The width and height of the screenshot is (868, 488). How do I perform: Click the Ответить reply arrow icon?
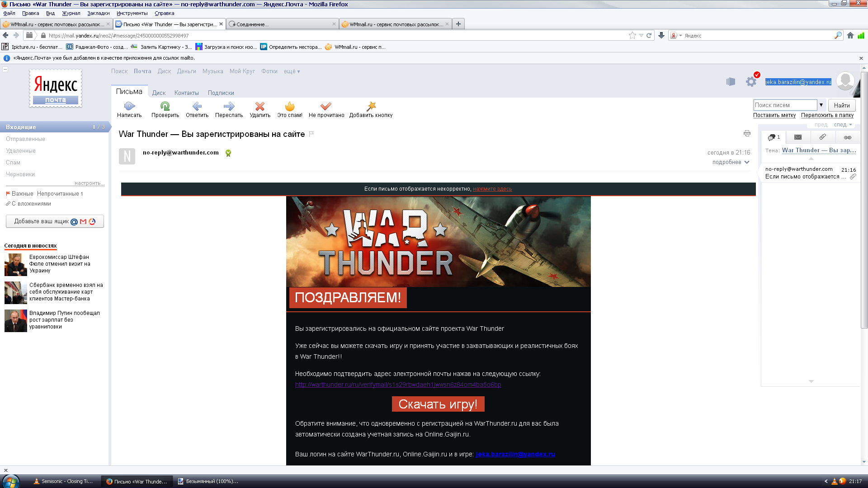[197, 106]
